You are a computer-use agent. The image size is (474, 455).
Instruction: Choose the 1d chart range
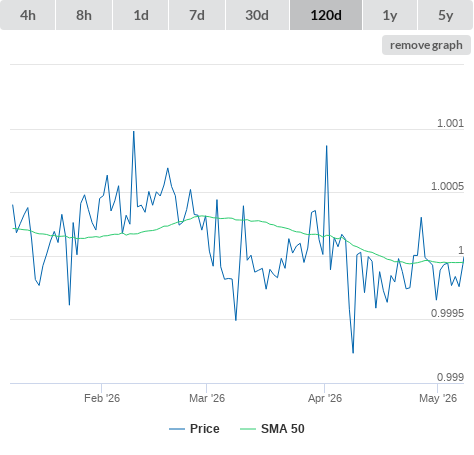(x=141, y=15)
